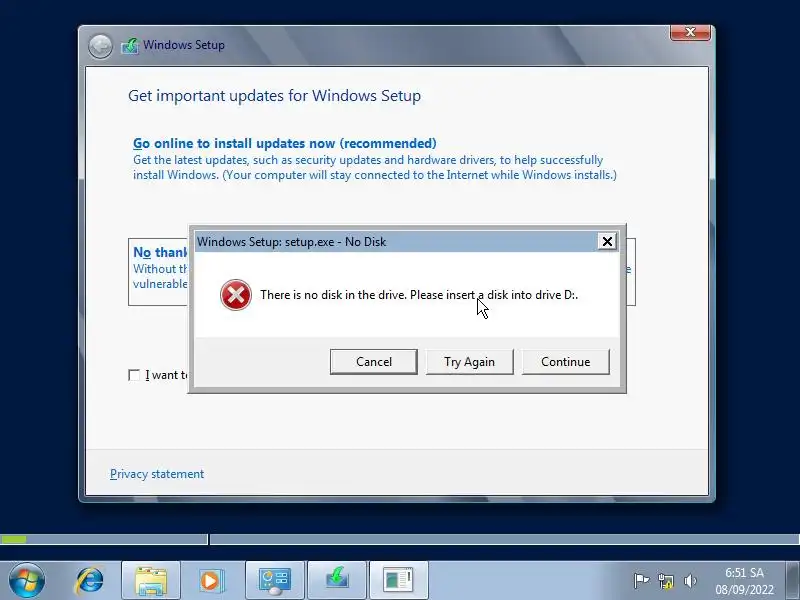Open the Control Panel taskbar icon
The height and width of the screenshot is (600, 800).
pos(275,581)
